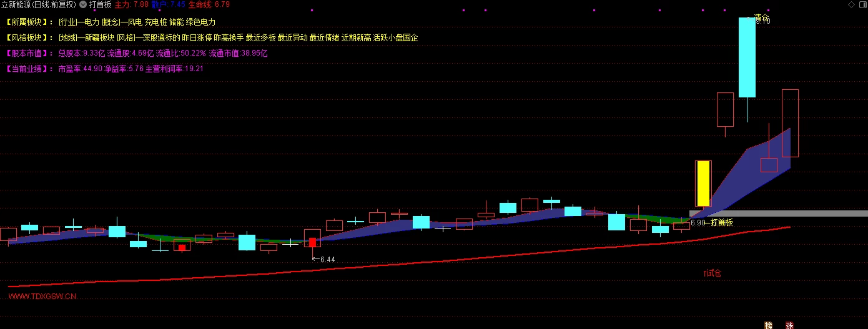Click the 主力: 7.88 value

(132, 4)
